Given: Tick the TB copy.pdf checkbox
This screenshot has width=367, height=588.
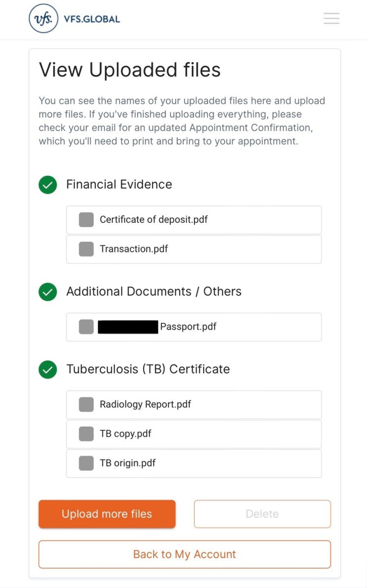Looking at the screenshot, I should pyautogui.click(x=86, y=434).
